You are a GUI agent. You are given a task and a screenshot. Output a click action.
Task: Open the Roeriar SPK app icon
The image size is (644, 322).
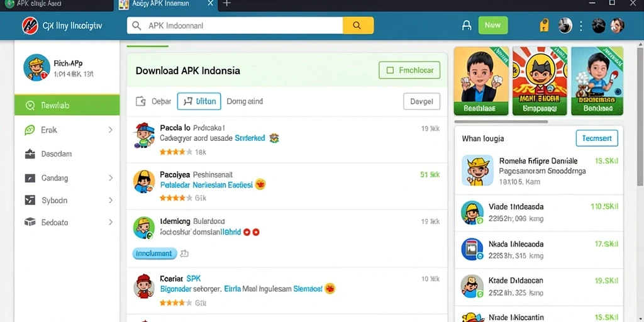pos(144,286)
